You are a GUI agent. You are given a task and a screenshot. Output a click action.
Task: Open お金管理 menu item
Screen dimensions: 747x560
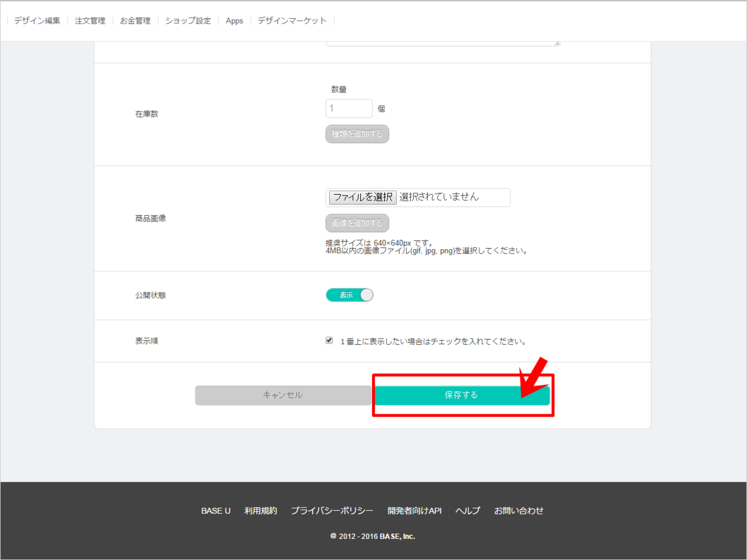point(135,21)
